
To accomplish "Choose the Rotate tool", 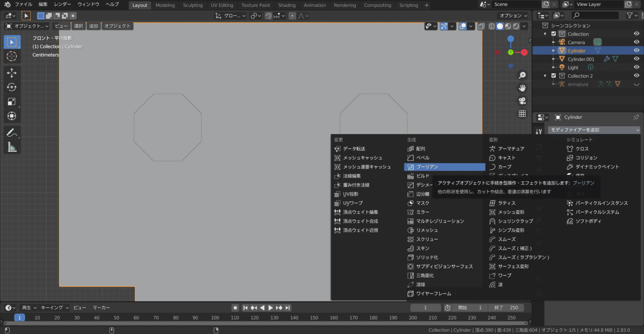I will coord(12,87).
